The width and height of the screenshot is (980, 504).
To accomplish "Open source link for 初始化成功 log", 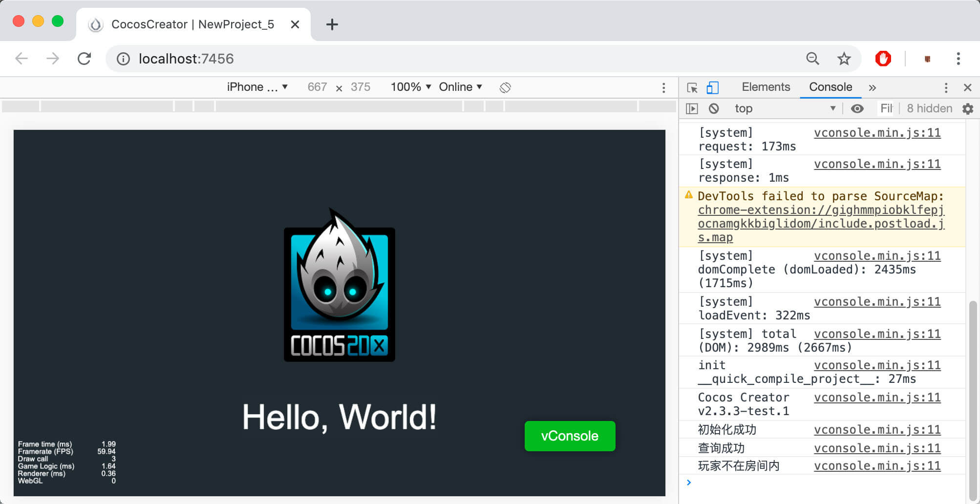I will (x=877, y=430).
